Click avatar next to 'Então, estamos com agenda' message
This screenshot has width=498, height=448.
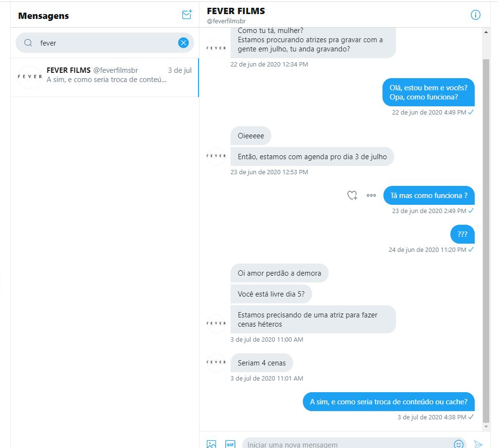tap(216, 156)
